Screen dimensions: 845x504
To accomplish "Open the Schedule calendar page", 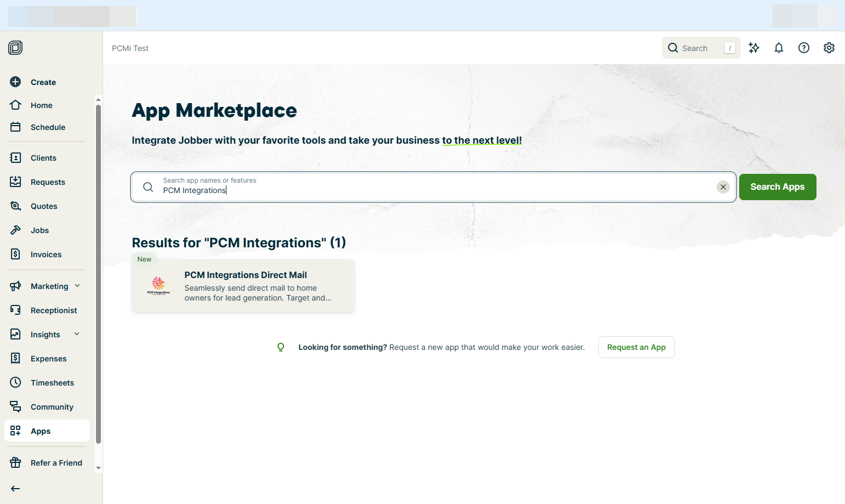I will (x=47, y=127).
